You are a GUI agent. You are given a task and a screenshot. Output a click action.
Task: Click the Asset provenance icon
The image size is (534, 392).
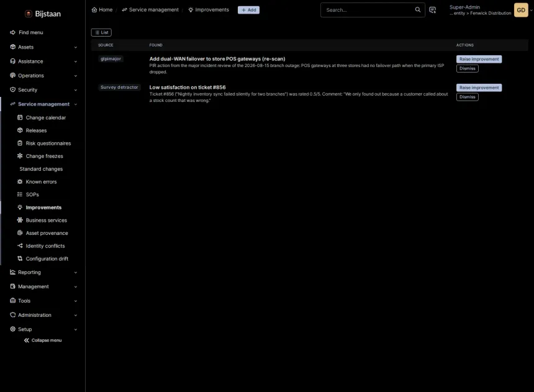(20, 233)
